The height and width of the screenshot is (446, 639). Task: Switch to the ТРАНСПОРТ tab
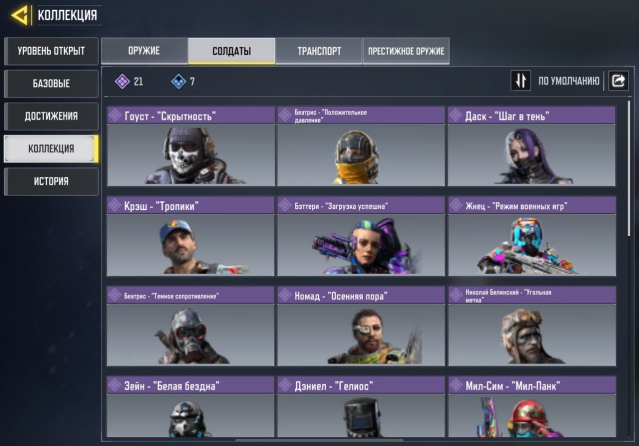pyautogui.click(x=319, y=51)
